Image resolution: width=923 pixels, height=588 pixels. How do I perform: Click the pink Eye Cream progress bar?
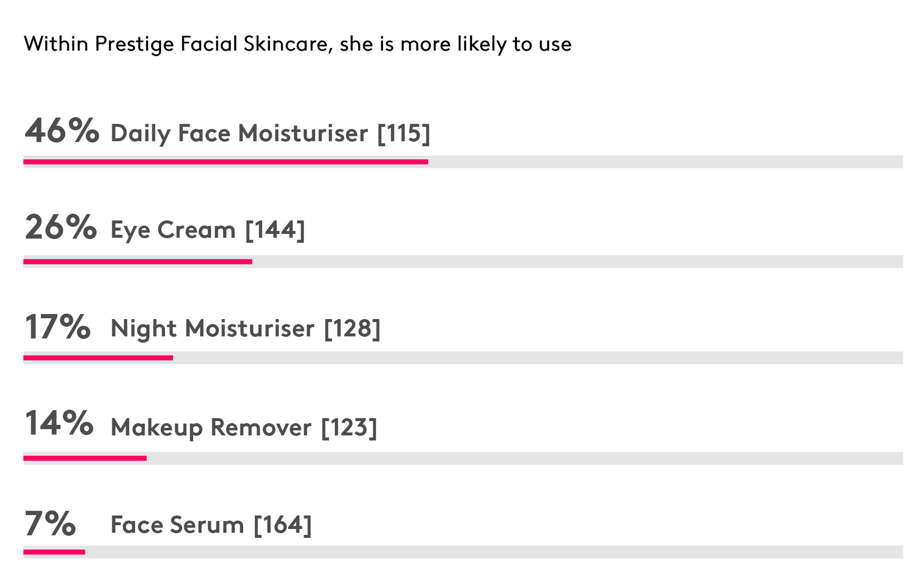[x=138, y=261]
